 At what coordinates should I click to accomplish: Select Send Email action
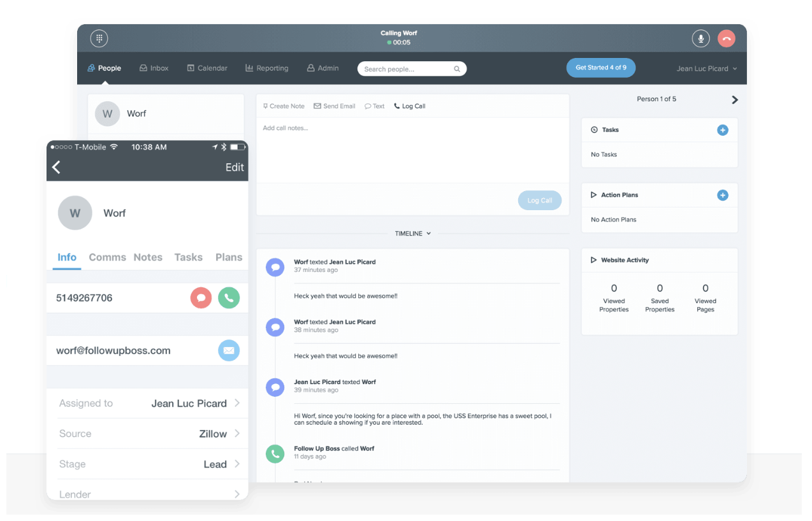[x=335, y=106]
